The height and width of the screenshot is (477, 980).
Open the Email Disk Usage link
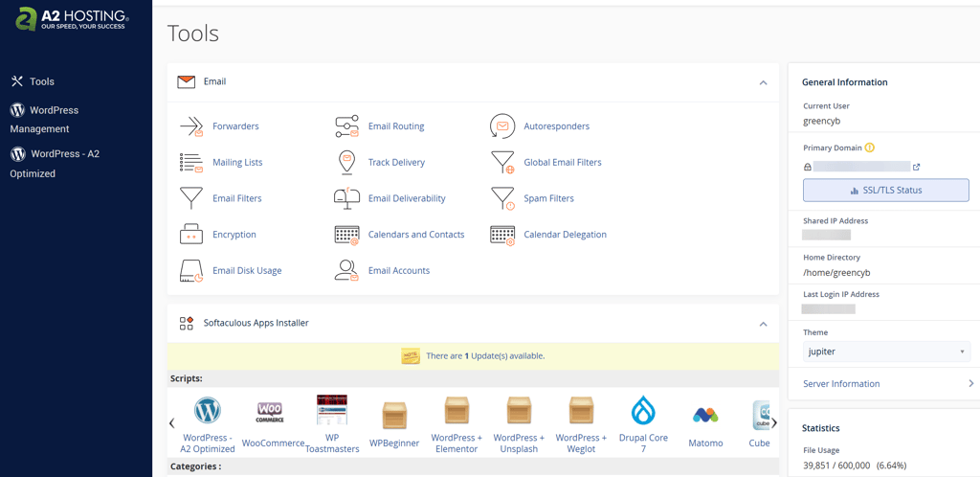coord(247,271)
